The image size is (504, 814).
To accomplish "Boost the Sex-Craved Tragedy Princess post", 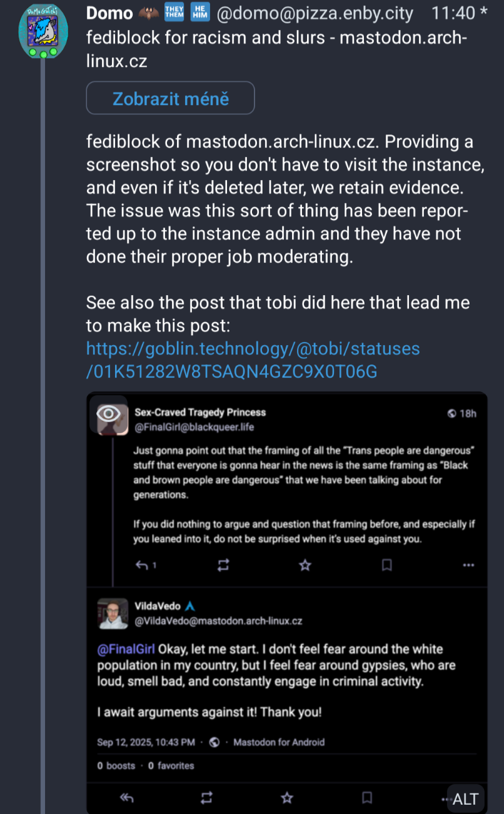I will click(x=223, y=565).
